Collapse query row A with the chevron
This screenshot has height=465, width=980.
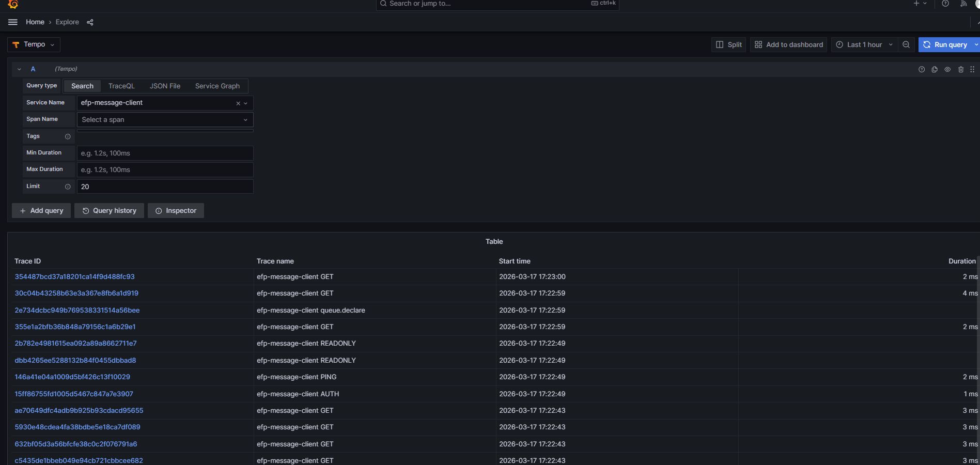pos(19,69)
